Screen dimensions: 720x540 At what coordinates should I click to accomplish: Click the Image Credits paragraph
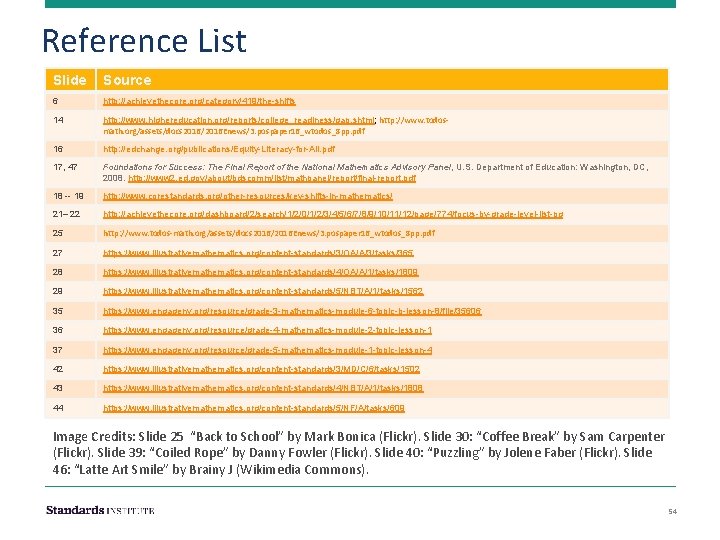(x=359, y=453)
